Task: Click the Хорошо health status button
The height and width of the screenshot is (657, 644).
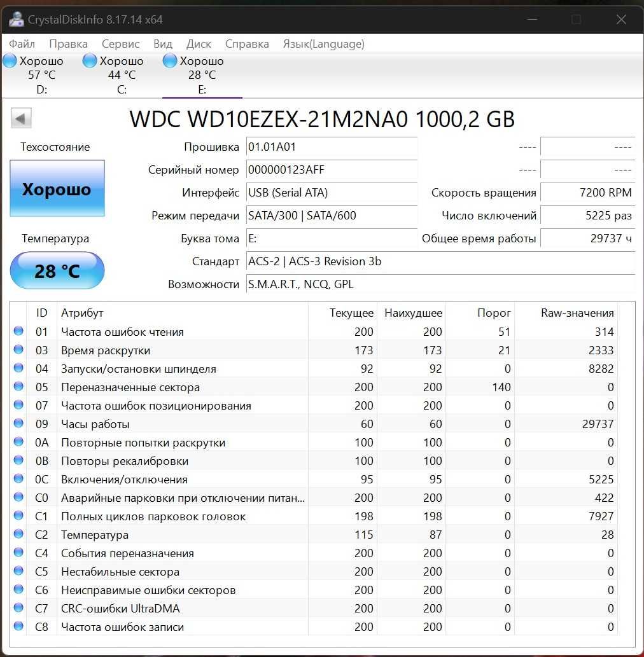Action: [x=57, y=188]
